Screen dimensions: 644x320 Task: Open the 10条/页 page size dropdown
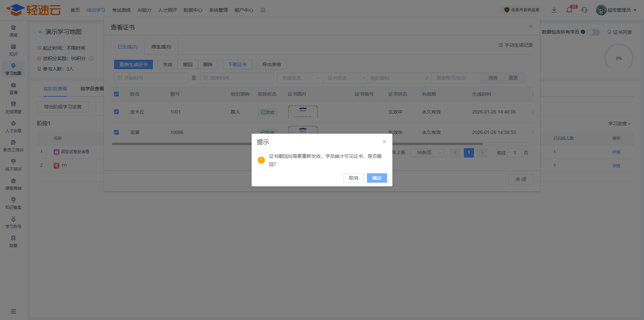(x=427, y=153)
